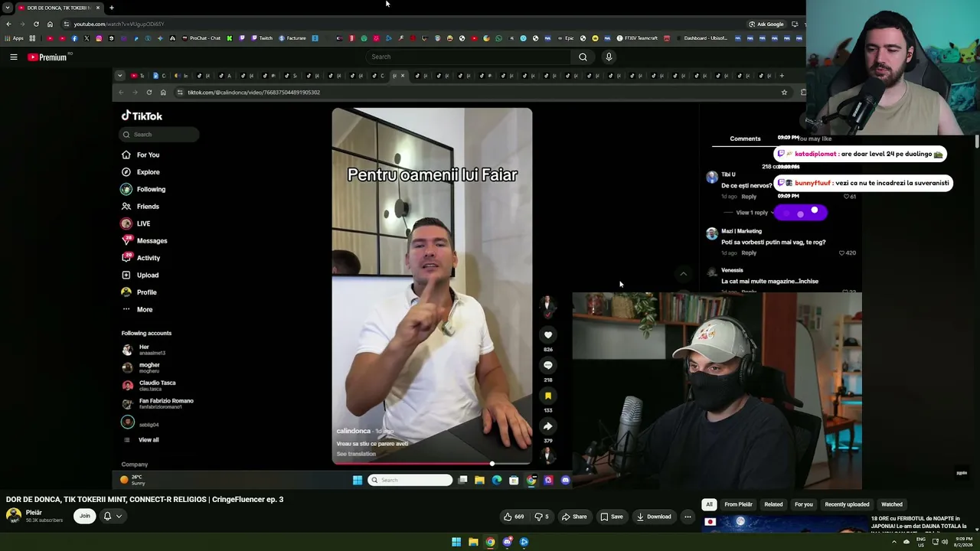Viewport: 980px width, 551px height.
Task: Open the Twitch bookmark
Action: (262, 38)
